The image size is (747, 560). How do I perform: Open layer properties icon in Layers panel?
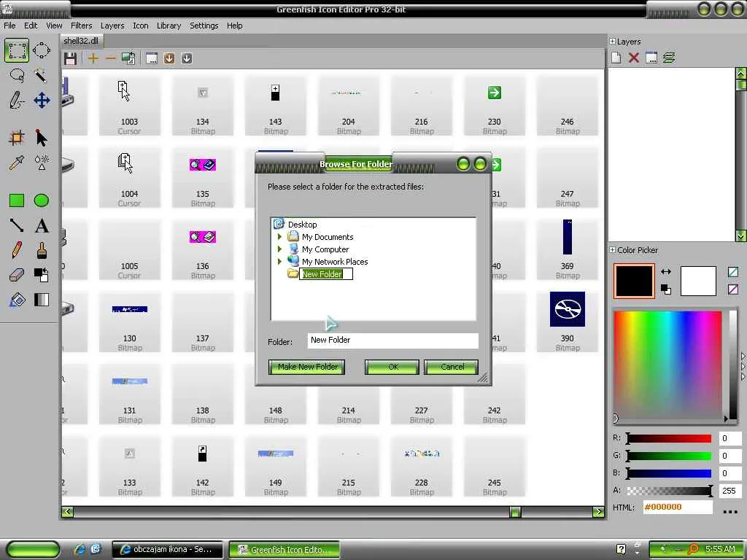click(651, 58)
